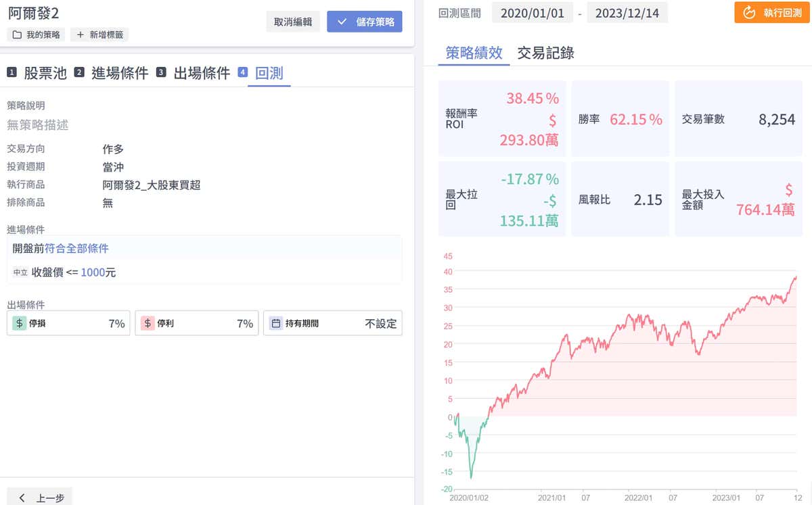The width and height of the screenshot is (812, 505).
Task: Click the plus icon for 新增標籤
Action: pyautogui.click(x=81, y=34)
